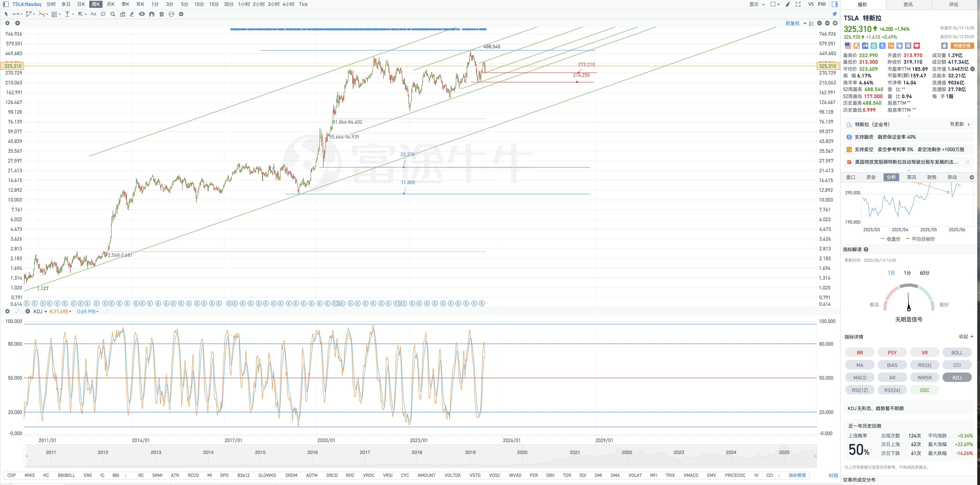The image size is (980, 485).
Task: Open the 前复权 adjustment dropdown
Action: click(796, 23)
